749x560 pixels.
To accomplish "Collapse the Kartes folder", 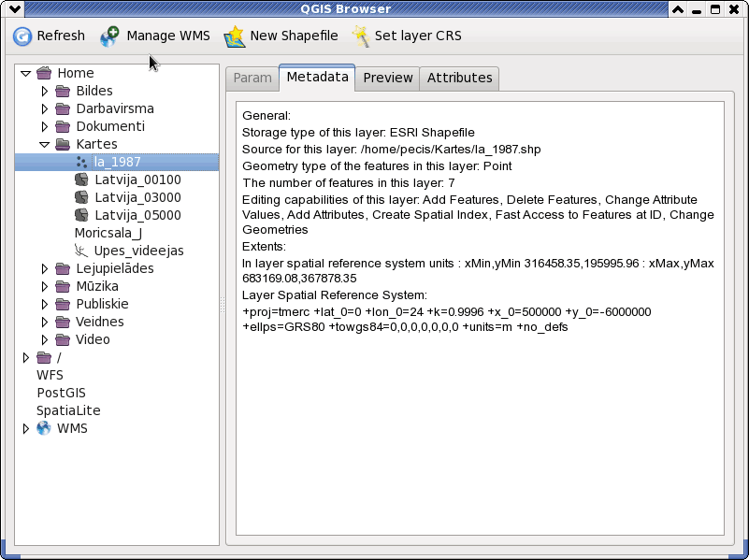I will click(45, 145).
